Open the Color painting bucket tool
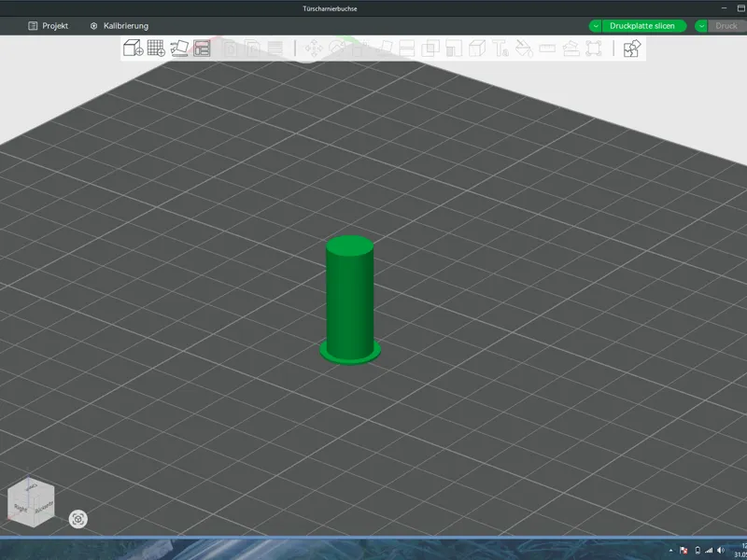747x560 pixels. pos(524,49)
